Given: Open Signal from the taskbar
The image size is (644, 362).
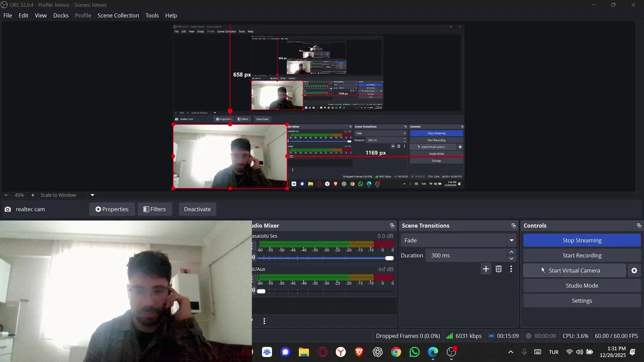Looking at the screenshot, I should coord(285,352).
